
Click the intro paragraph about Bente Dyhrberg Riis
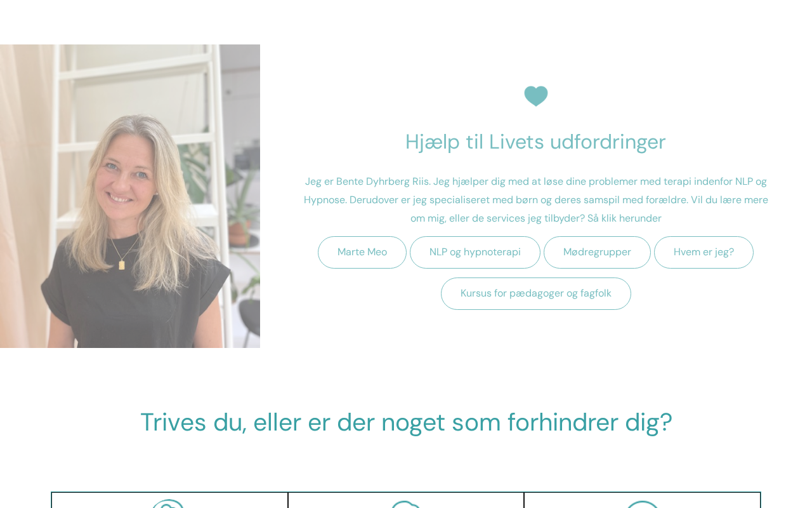[536, 199]
